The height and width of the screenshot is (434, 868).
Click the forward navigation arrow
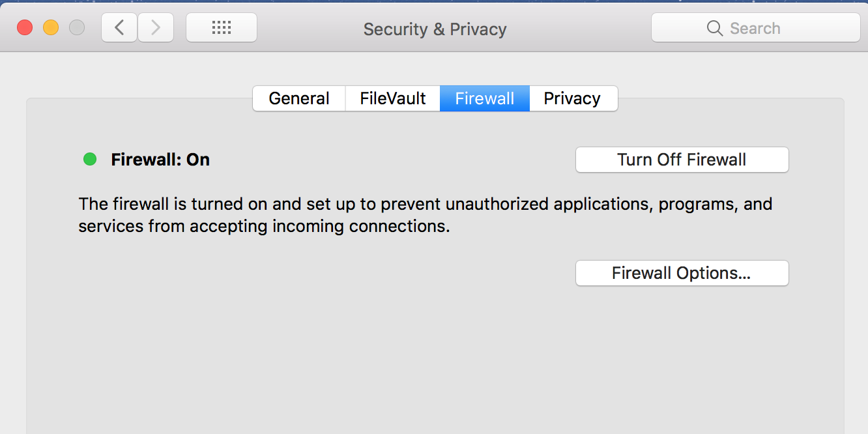(x=155, y=27)
